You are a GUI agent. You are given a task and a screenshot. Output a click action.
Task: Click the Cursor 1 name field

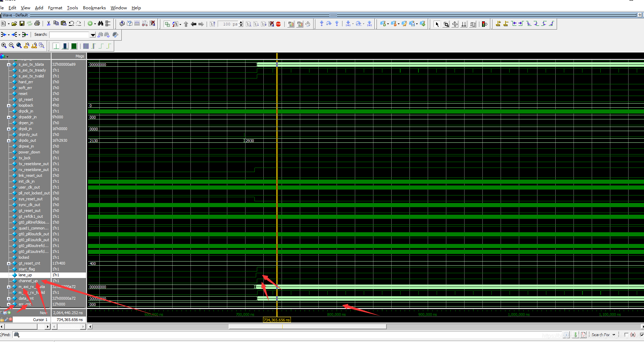click(x=31, y=320)
